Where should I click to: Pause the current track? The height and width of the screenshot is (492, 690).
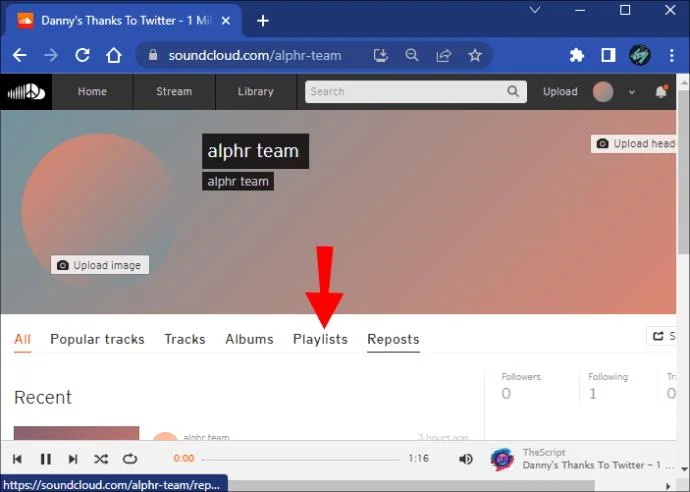[x=46, y=459]
